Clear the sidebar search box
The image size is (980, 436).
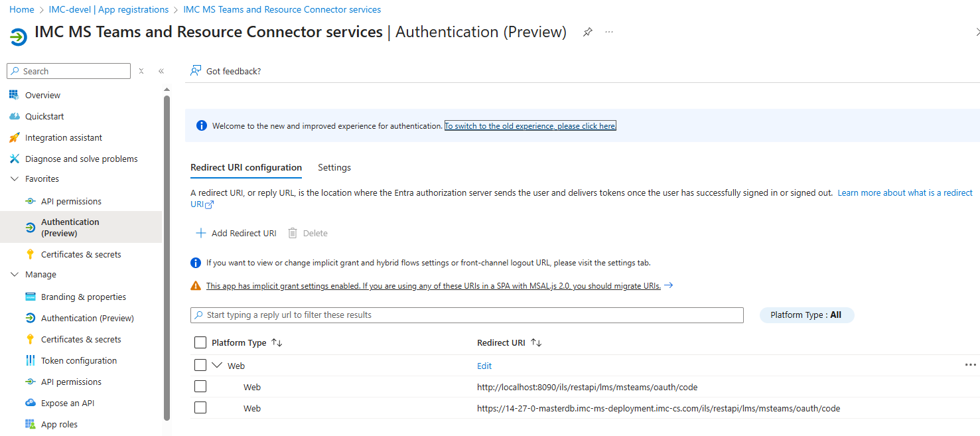(141, 71)
